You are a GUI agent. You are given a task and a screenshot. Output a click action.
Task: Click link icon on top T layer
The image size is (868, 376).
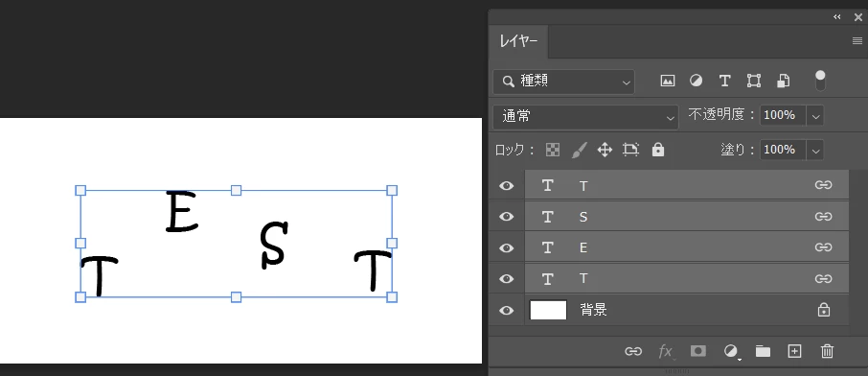[x=823, y=185]
